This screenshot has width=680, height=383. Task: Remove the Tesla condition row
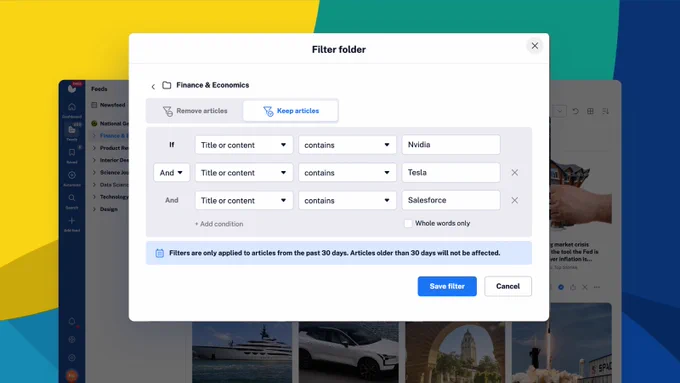click(x=514, y=173)
